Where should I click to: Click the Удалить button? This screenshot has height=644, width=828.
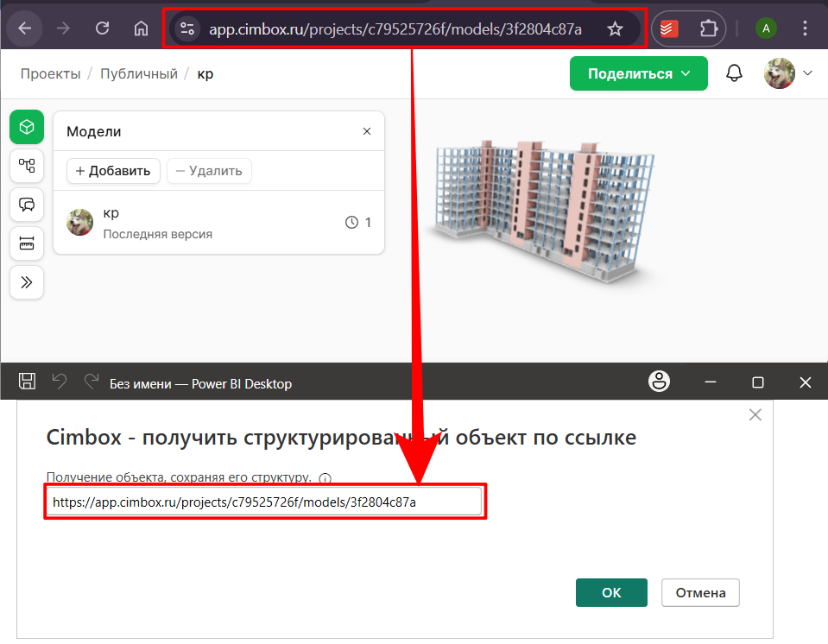pos(209,171)
